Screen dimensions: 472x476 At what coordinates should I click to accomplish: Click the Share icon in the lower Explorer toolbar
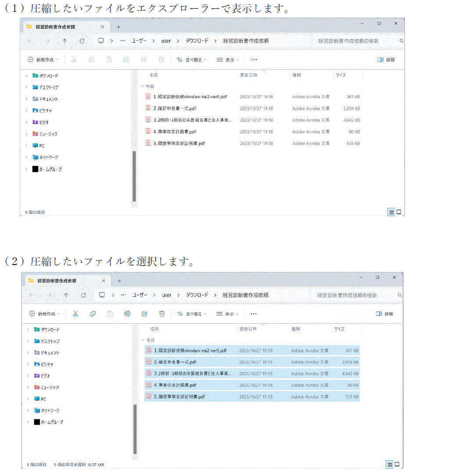point(144,314)
